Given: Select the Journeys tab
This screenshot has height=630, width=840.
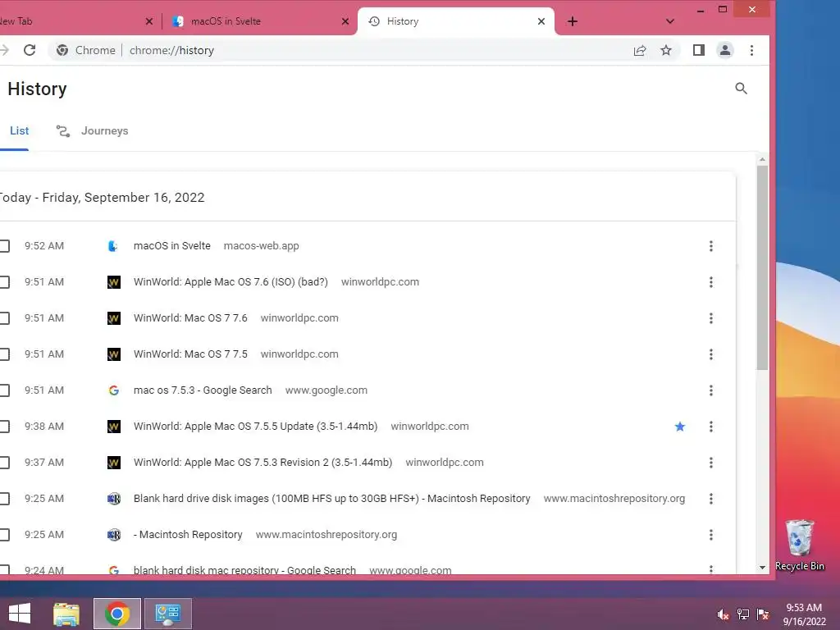Looking at the screenshot, I should click(x=92, y=130).
